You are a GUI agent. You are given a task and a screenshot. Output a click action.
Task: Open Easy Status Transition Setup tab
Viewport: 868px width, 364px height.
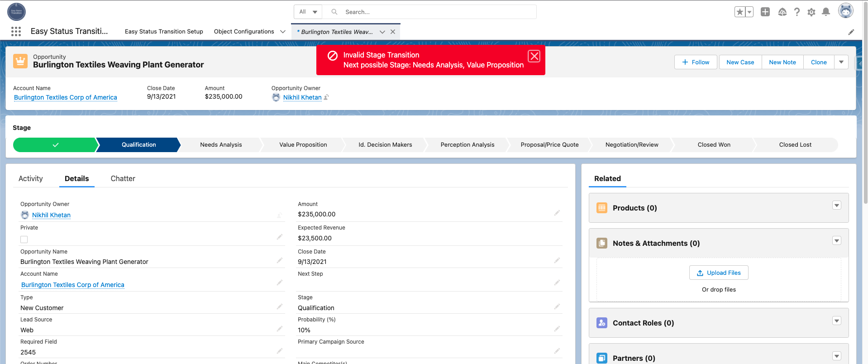click(164, 32)
